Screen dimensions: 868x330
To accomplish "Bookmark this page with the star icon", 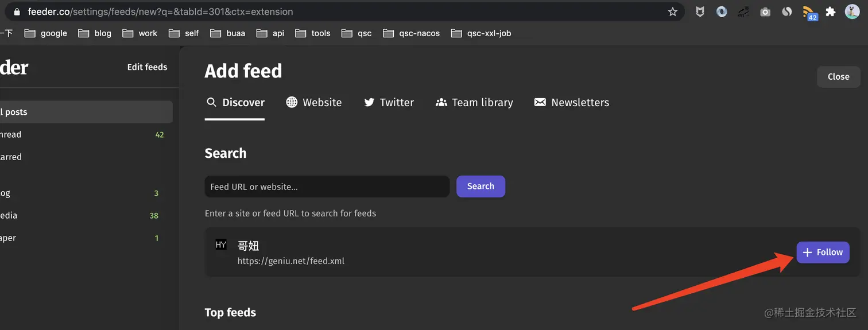I will pos(673,12).
